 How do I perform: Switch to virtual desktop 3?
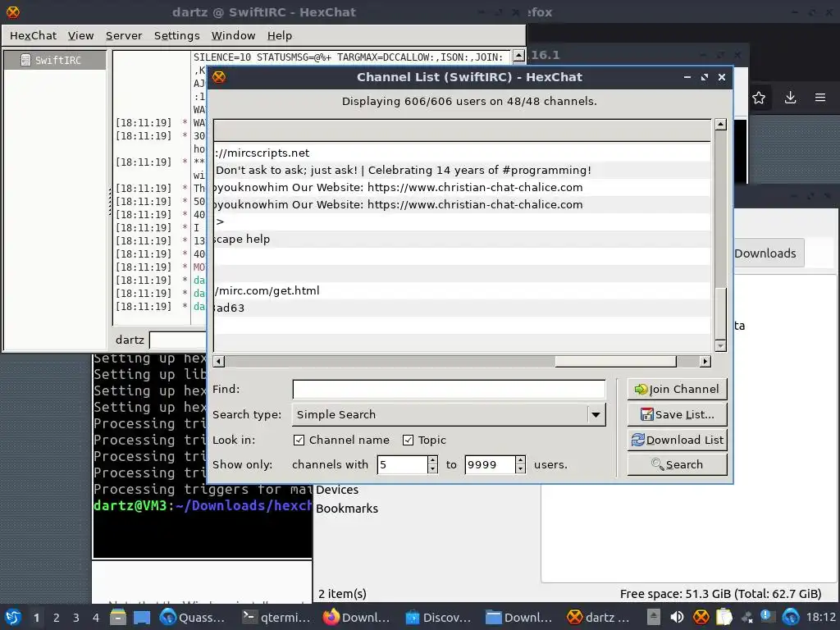click(x=76, y=618)
